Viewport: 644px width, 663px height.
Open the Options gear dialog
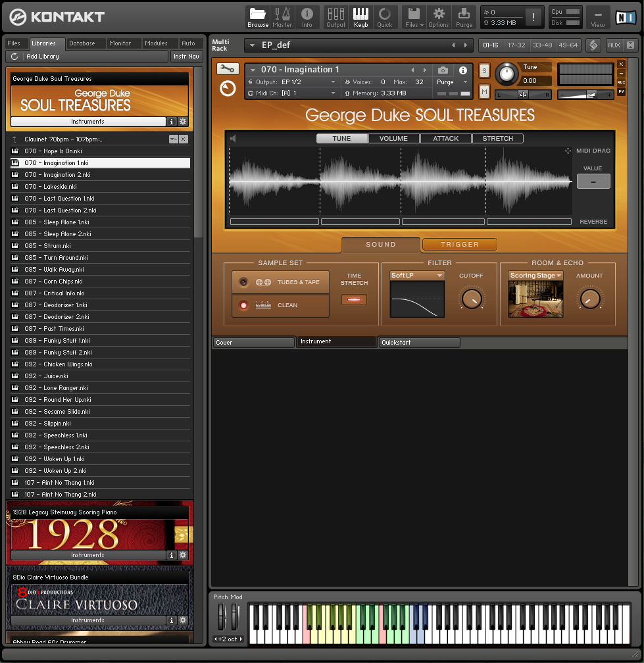pyautogui.click(x=439, y=17)
